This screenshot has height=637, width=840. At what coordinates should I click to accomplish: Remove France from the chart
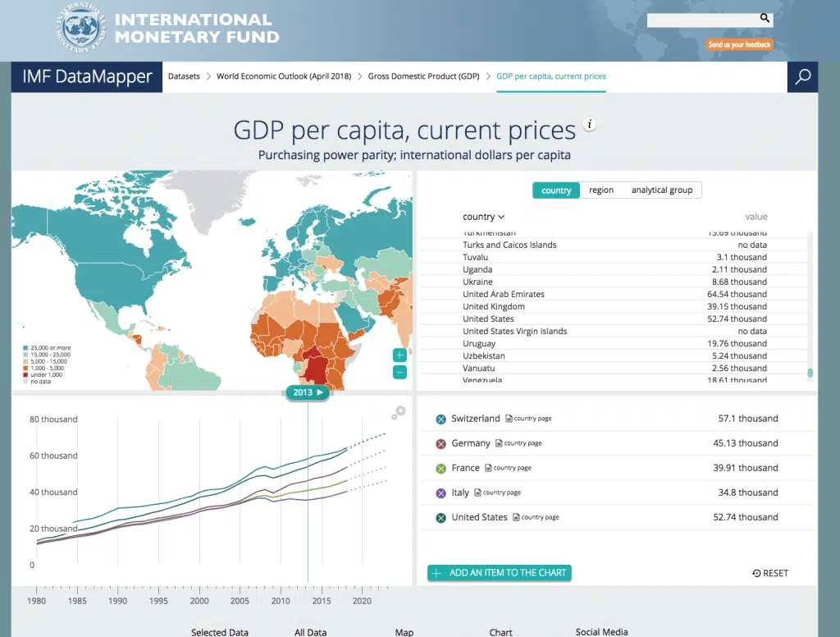click(x=441, y=469)
